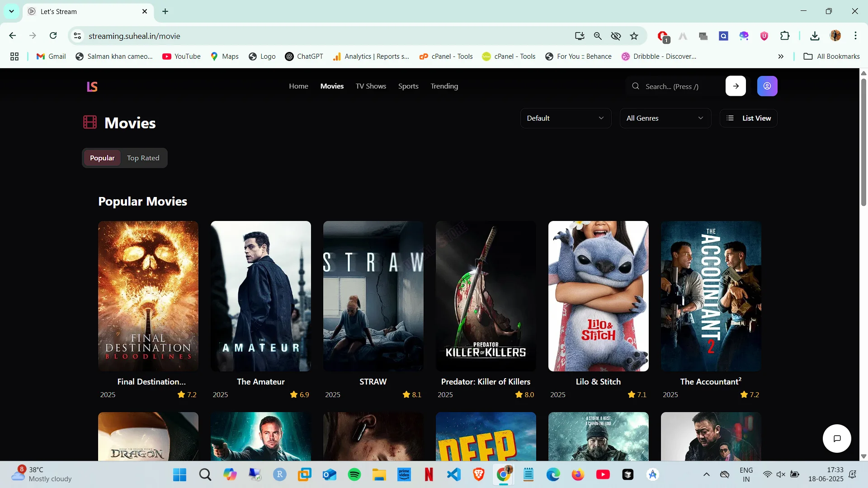Go to Home in the navigation
This screenshot has height=488, width=868.
coord(298,86)
